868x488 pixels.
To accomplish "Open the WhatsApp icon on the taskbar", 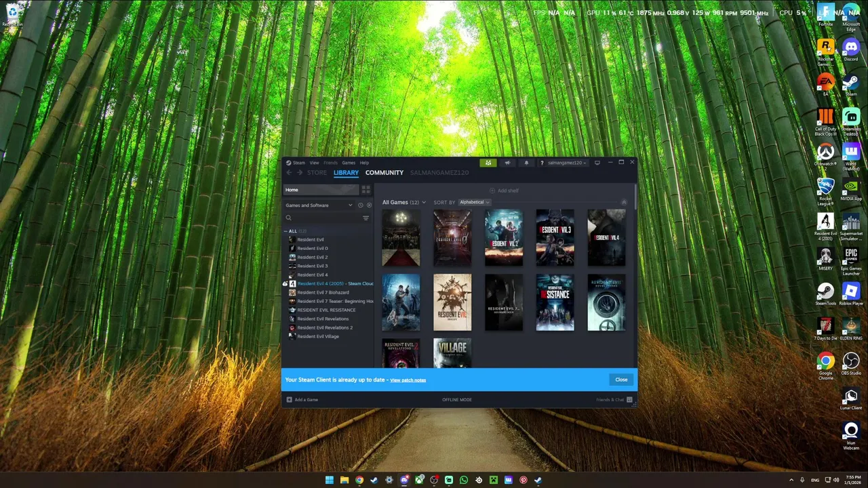I will coord(464,480).
